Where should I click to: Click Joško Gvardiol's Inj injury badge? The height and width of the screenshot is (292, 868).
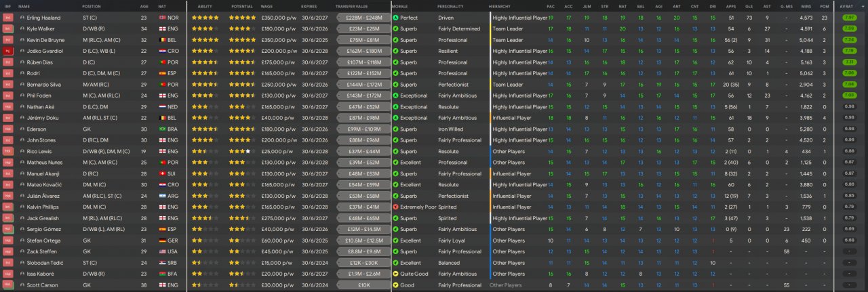(x=8, y=51)
